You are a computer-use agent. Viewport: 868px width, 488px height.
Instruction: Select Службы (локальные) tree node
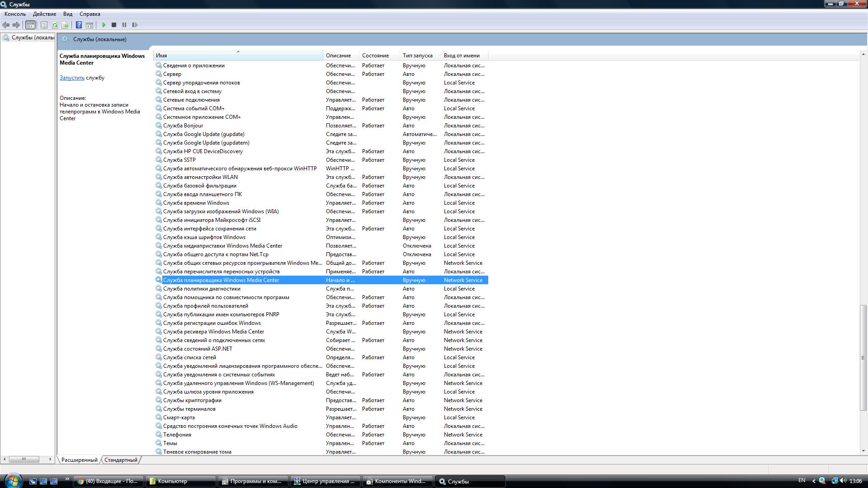click(32, 38)
